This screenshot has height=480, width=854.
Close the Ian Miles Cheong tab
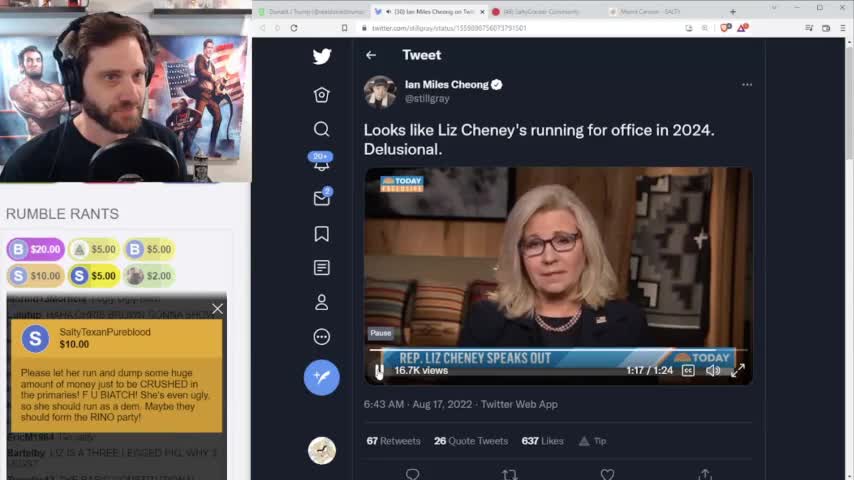coord(482,11)
